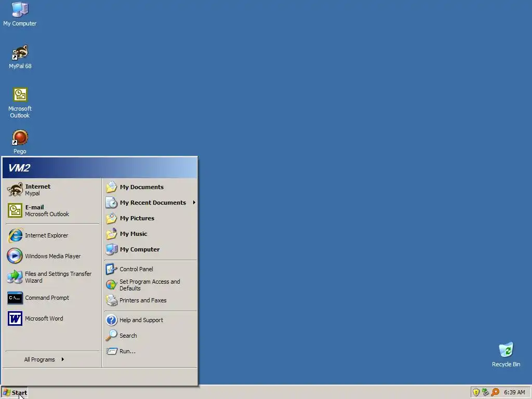Image resolution: width=532 pixels, height=399 pixels.
Task: Click the orange magnifier tray icon
Action: pos(495,392)
